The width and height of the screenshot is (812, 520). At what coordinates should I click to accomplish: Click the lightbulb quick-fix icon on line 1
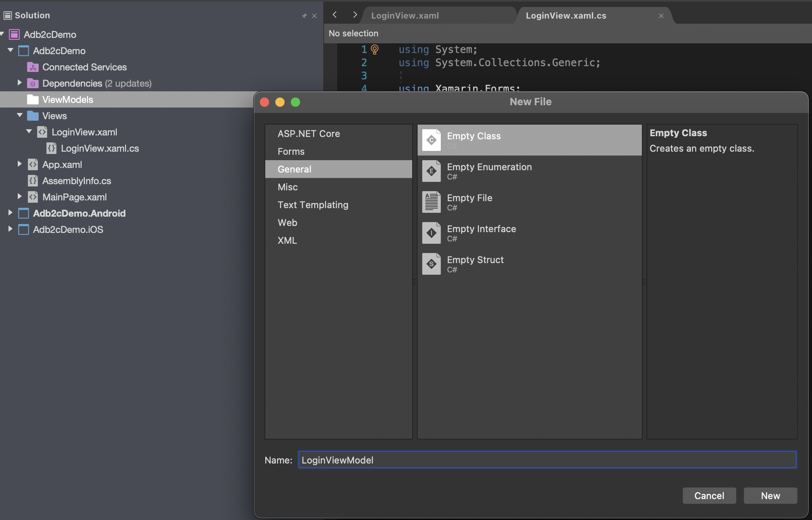pos(375,50)
